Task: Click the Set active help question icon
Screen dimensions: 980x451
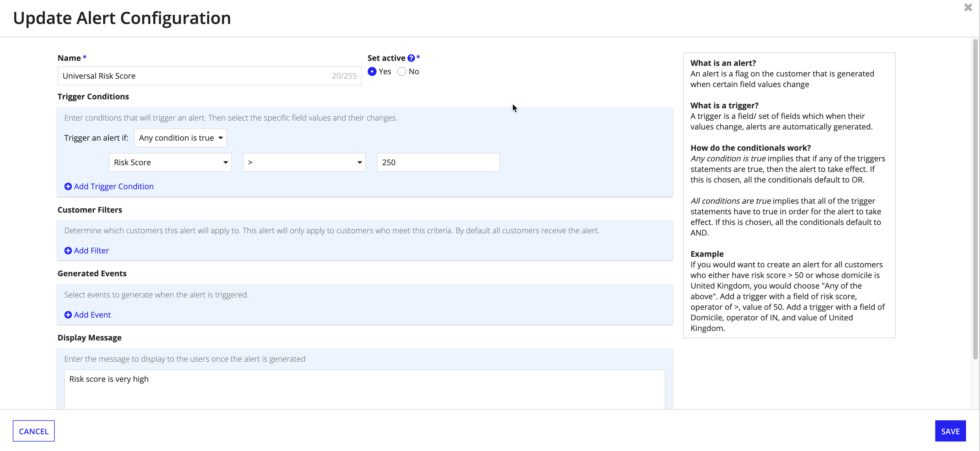Action: 411,58
